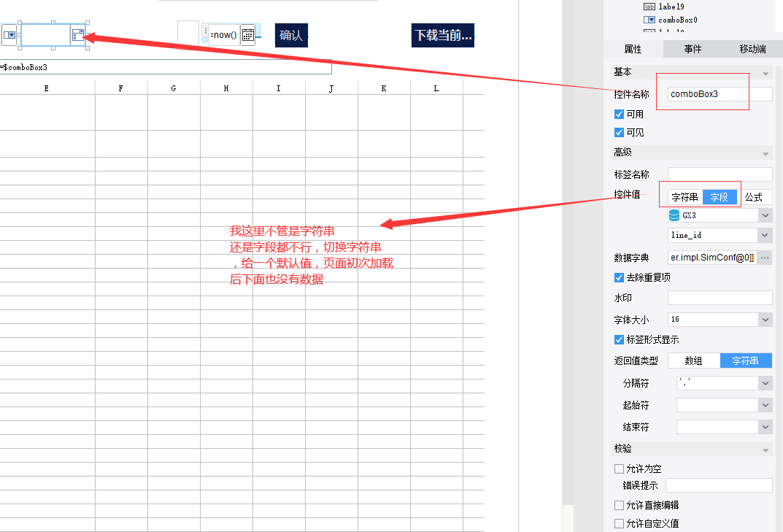Select column header H
This screenshot has height=532, width=783.
(226, 88)
